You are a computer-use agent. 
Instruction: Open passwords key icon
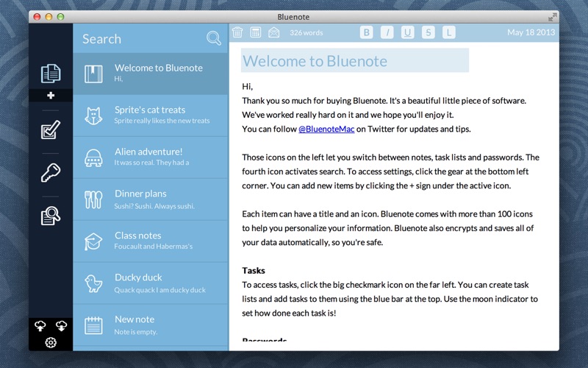(x=51, y=173)
